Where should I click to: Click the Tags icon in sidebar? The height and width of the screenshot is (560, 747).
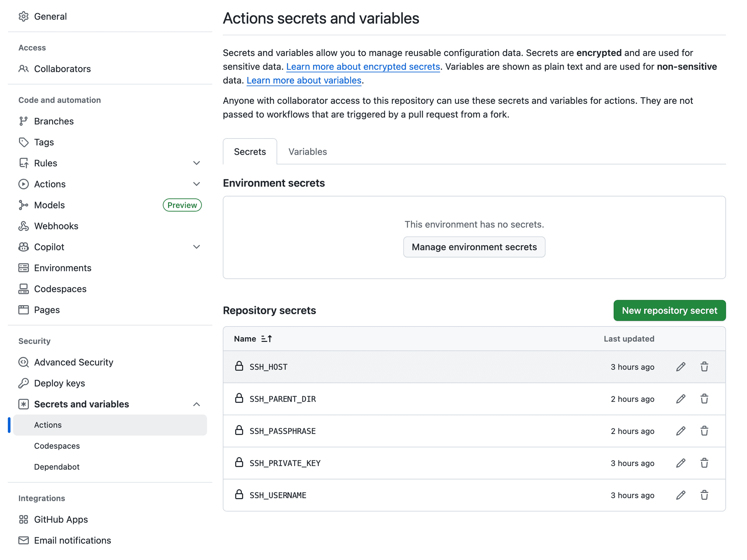(x=24, y=142)
